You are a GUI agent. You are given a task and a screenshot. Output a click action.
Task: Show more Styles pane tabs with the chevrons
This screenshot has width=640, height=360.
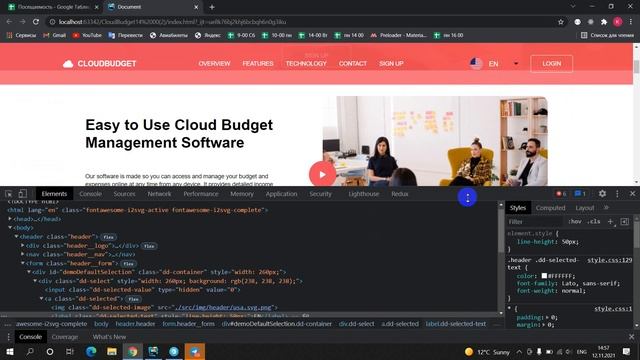click(x=606, y=208)
